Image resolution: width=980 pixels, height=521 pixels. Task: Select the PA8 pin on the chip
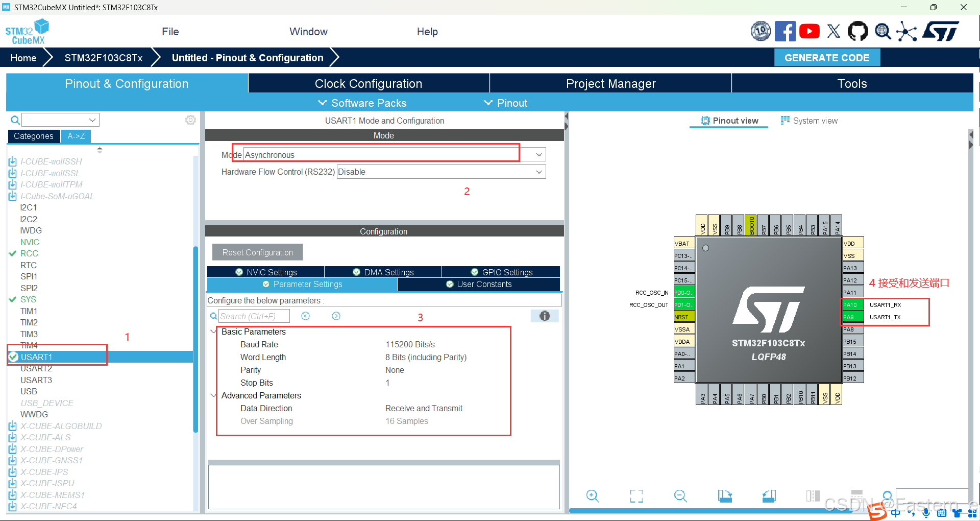tap(853, 329)
